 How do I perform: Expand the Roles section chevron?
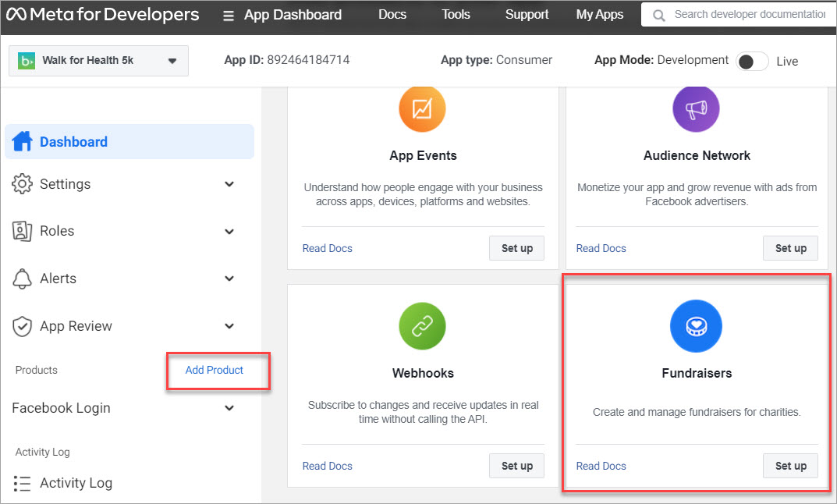(x=229, y=232)
